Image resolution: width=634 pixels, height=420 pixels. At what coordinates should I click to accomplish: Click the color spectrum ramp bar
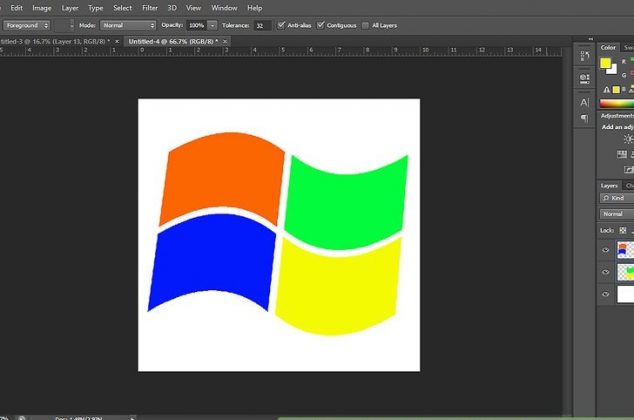pyautogui.click(x=616, y=103)
